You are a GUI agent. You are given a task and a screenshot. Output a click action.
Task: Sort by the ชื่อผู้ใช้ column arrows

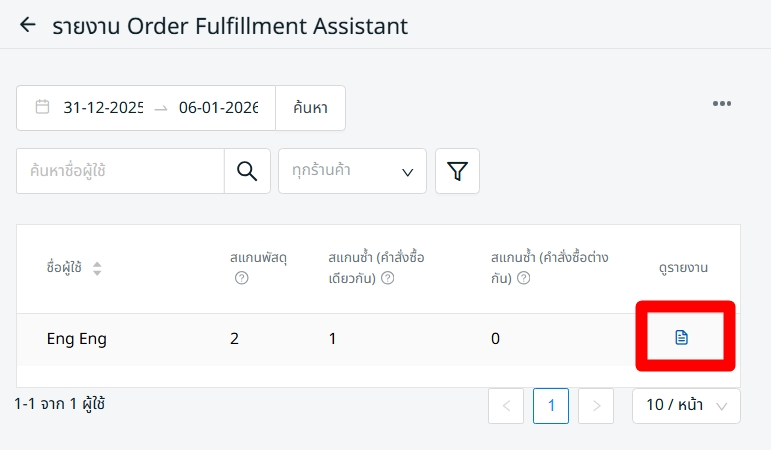pyautogui.click(x=97, y=268)
